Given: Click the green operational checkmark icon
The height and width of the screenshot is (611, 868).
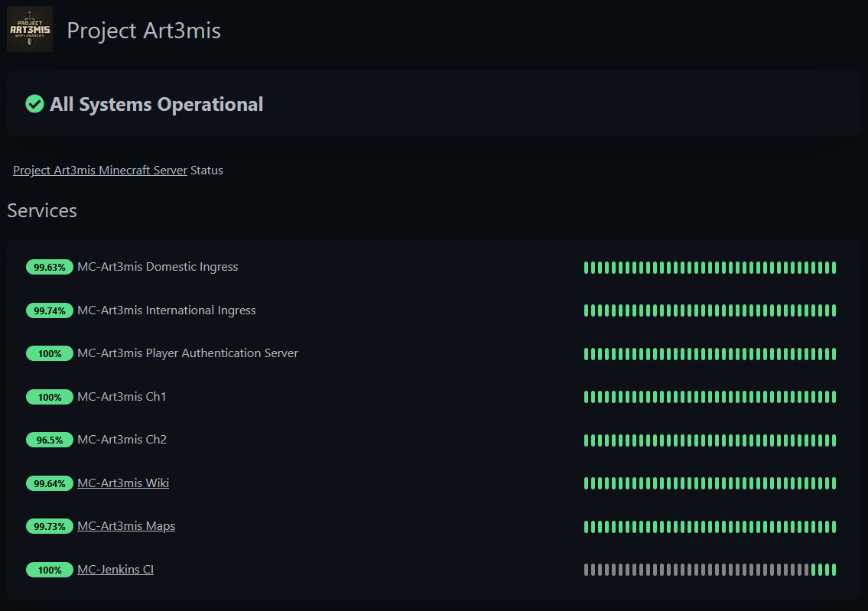Looking at the screenshot, I should [x=35, y=104].
